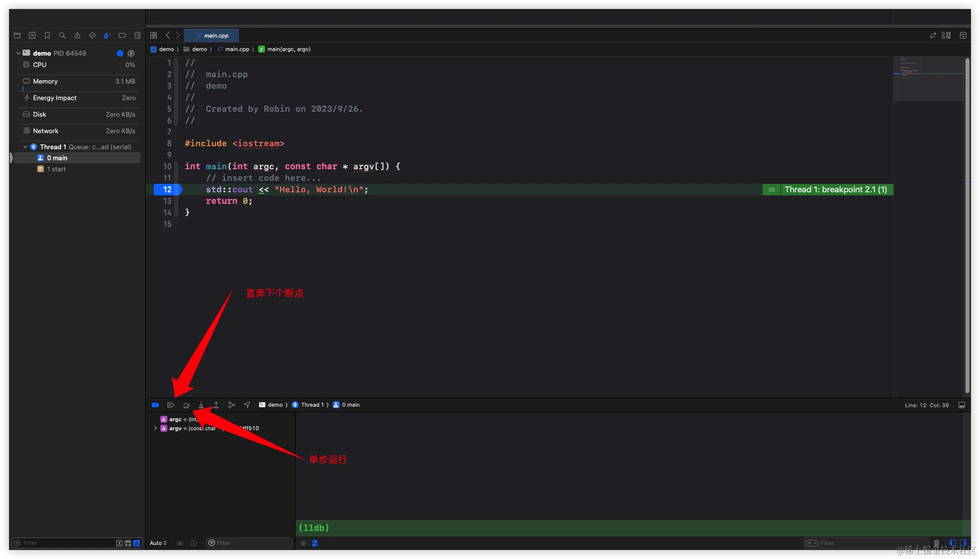Screen dimensions: 980x559
Task: Click the Simulate Location arrow icon
Action: coord(247,405)
